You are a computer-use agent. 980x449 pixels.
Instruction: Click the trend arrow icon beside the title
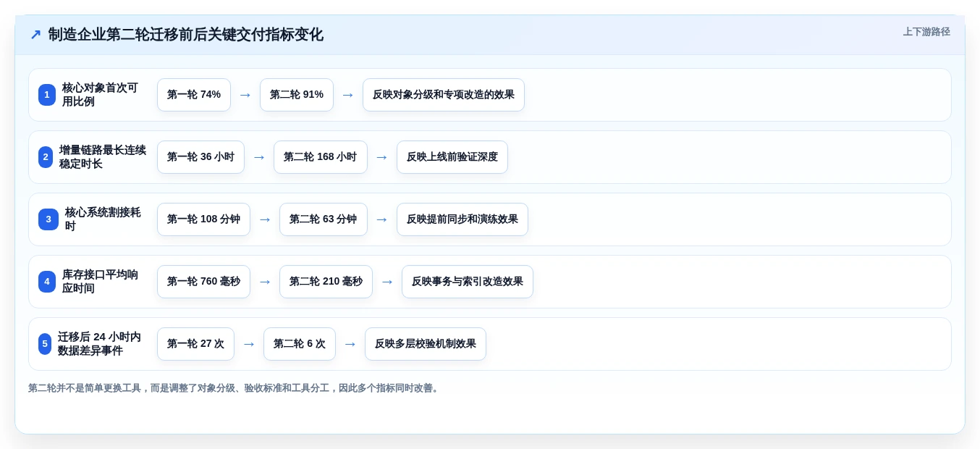click(x=35, y=35)
